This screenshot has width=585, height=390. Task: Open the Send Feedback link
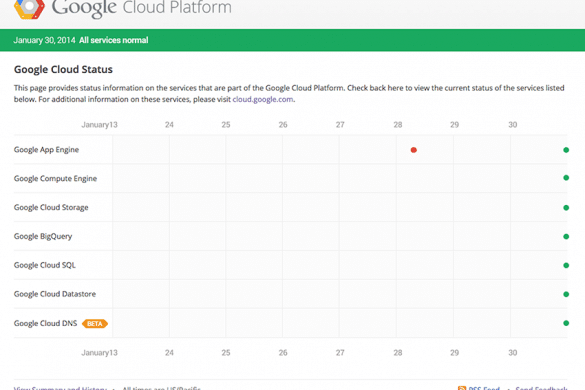pos(541,388)
